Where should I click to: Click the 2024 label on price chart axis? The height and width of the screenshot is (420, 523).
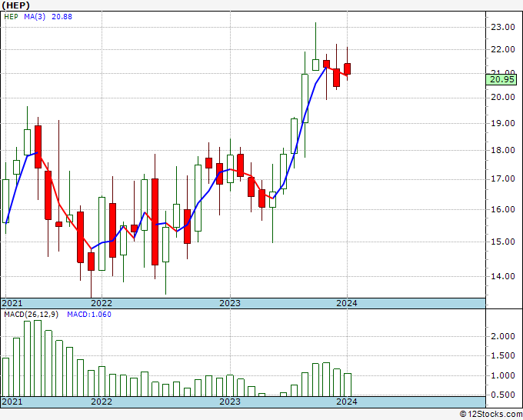pos(347,303)
